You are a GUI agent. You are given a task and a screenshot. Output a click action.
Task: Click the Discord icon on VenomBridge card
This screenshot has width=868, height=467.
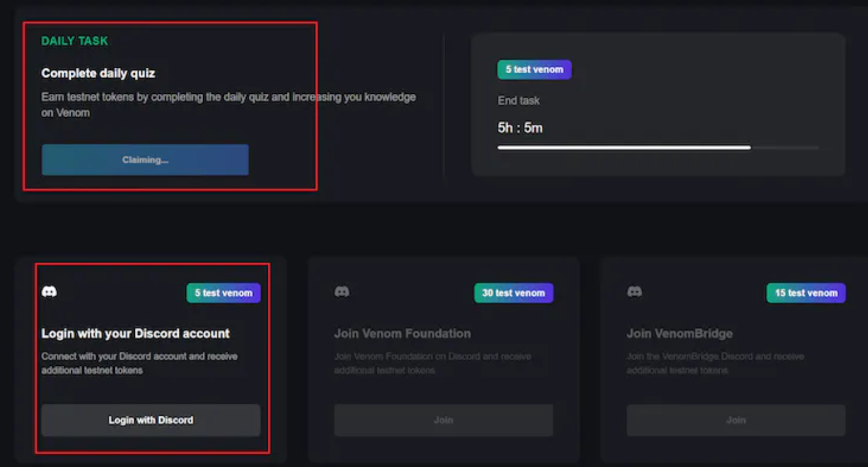tap(634, 292)
